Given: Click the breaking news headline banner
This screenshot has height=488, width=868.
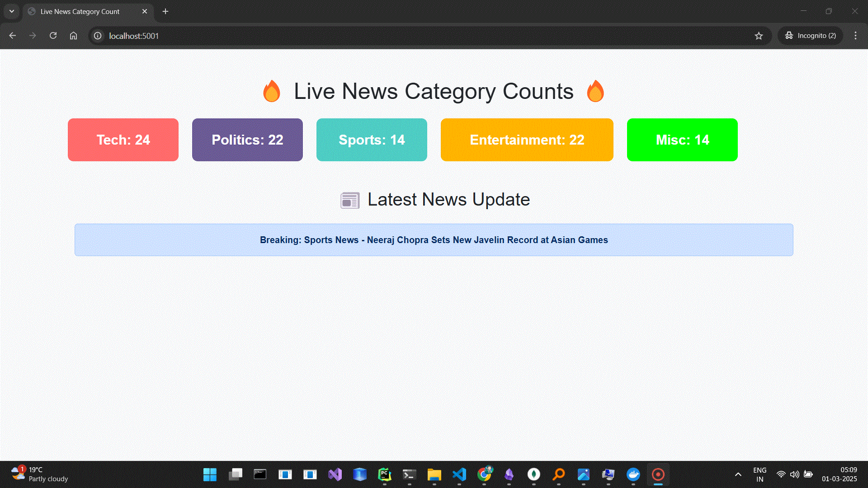Looking at the screenshot, I should pos(434,240).
